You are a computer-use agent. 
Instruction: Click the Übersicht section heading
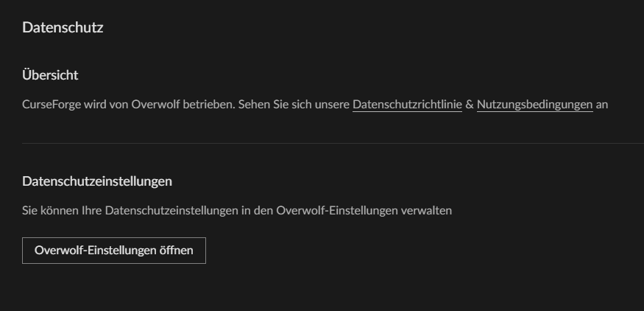tap(50, 74)
